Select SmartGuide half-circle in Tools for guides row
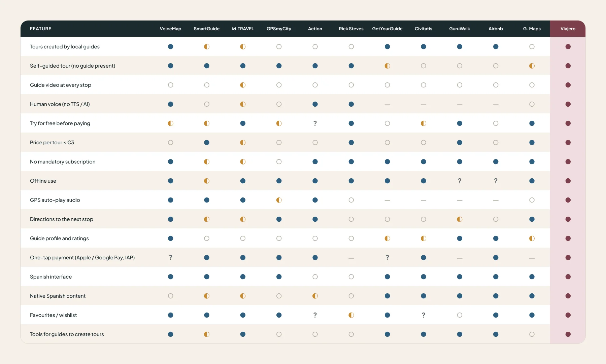Viewport: 606px width, 364px height. [x=207, y=334]
